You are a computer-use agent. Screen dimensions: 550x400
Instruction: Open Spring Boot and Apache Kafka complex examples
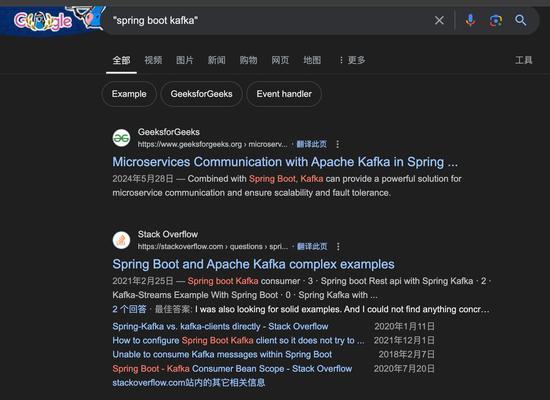coord(253,264)
